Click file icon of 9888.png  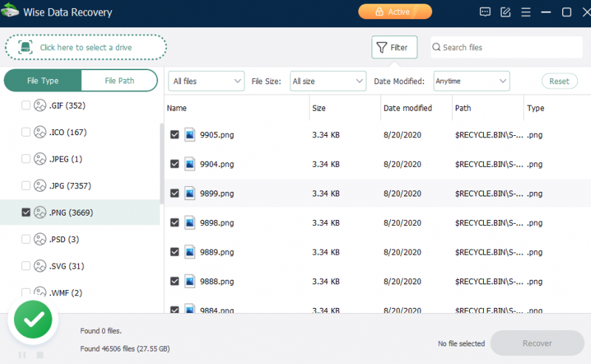190,281
